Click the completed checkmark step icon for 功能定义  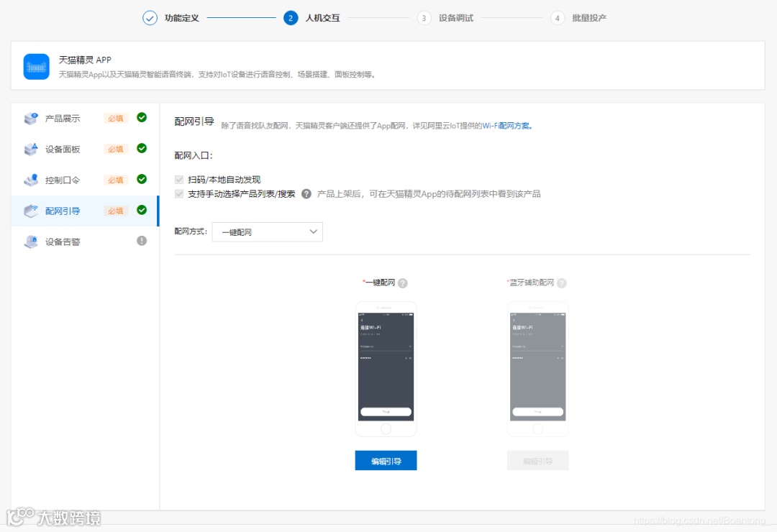point(150,18)
